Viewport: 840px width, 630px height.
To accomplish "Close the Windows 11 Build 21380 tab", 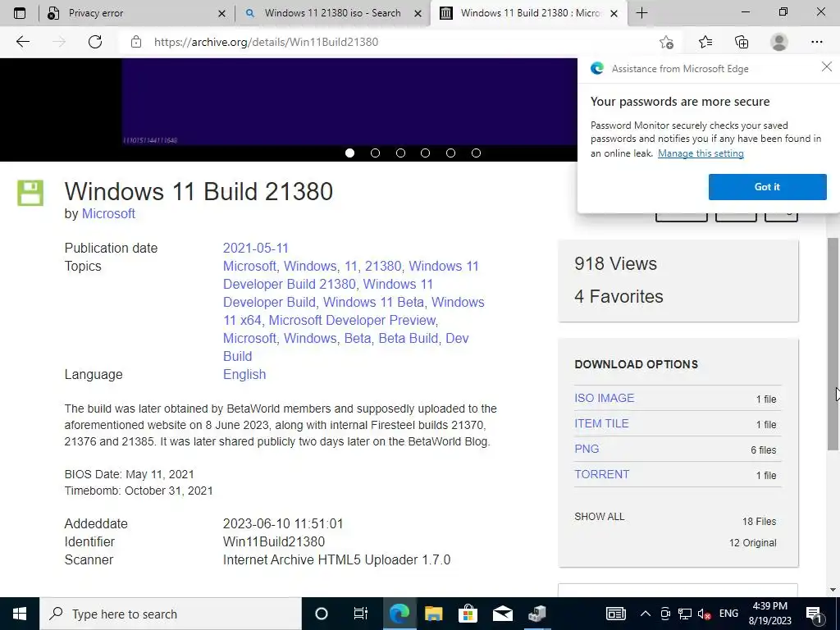I will (614, 14).
